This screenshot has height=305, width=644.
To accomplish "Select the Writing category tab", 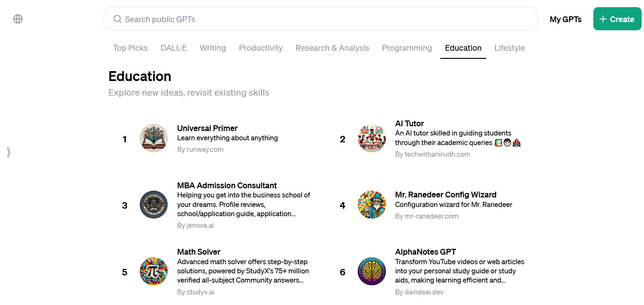I will pos(213,48).
